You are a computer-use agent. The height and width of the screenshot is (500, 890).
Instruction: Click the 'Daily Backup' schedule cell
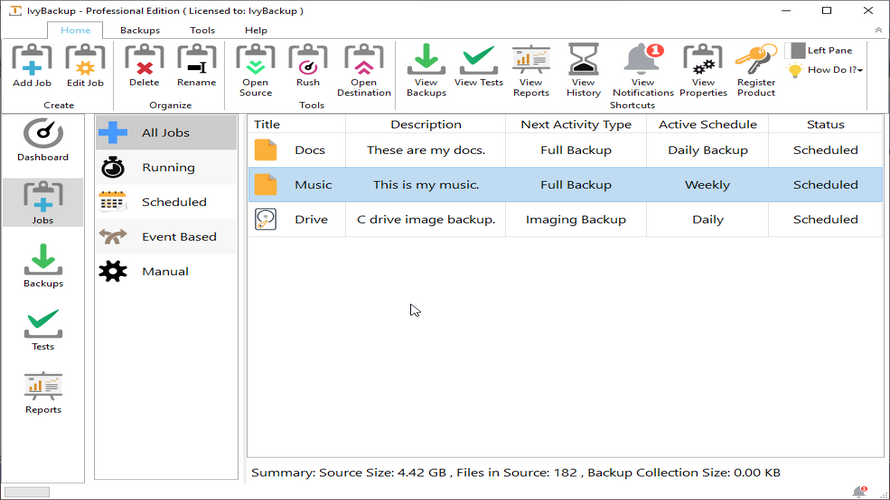click(x=708, y=150)
